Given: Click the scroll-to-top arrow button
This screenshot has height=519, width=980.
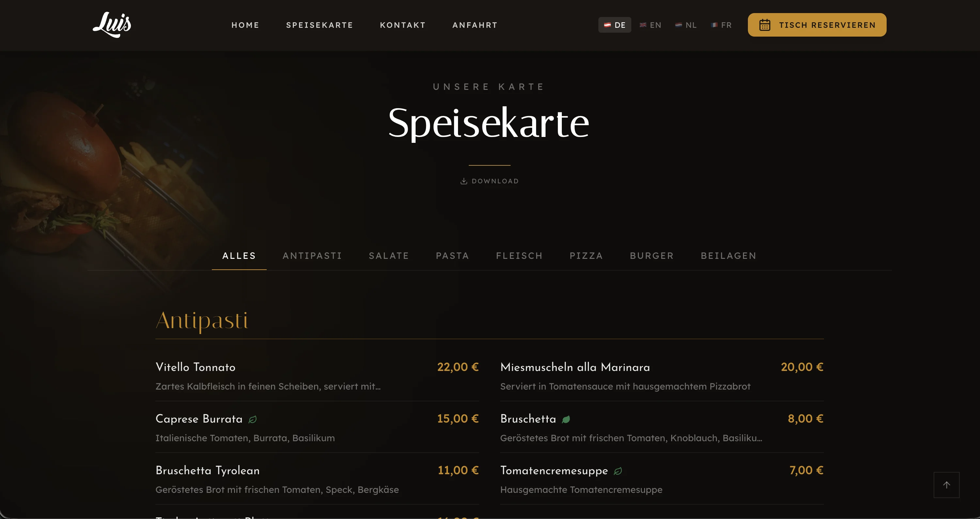Looking at the screenshot, I should (946, 485).
